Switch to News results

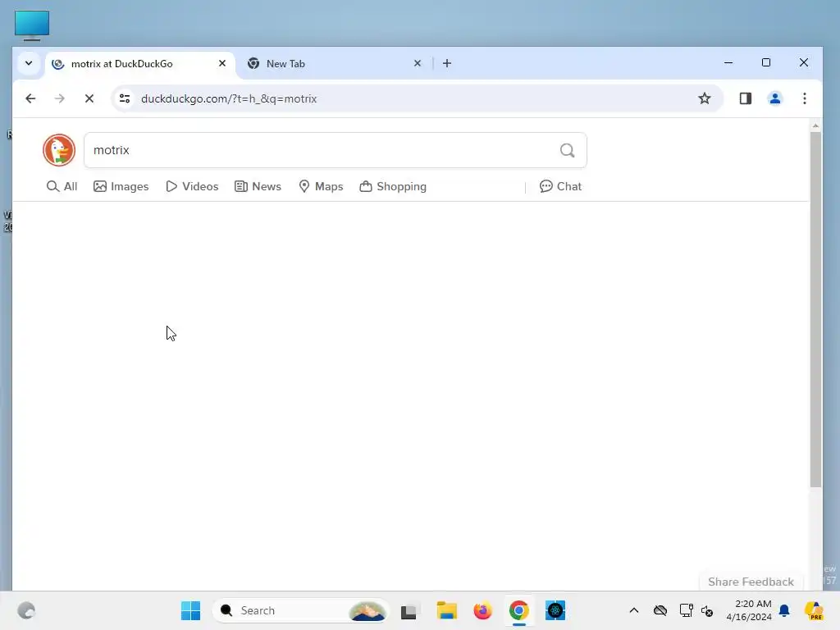pos(258,186)
